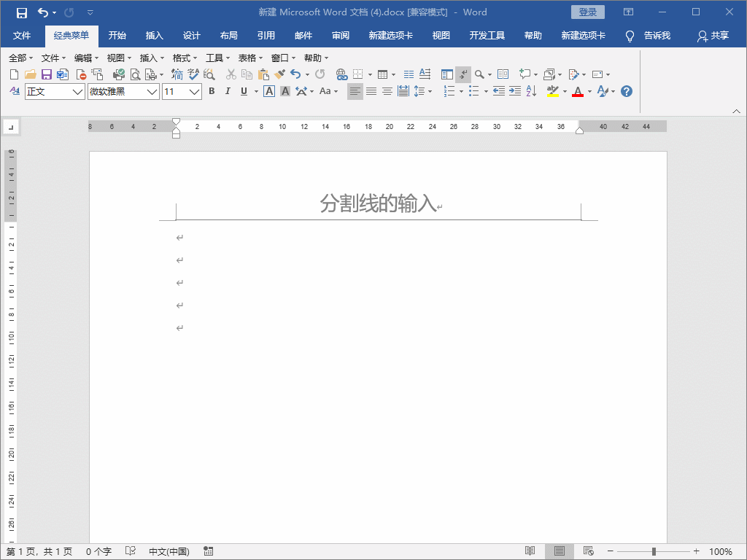
Task: Click the Decrease Indent icon
Action: pos(499,91)
